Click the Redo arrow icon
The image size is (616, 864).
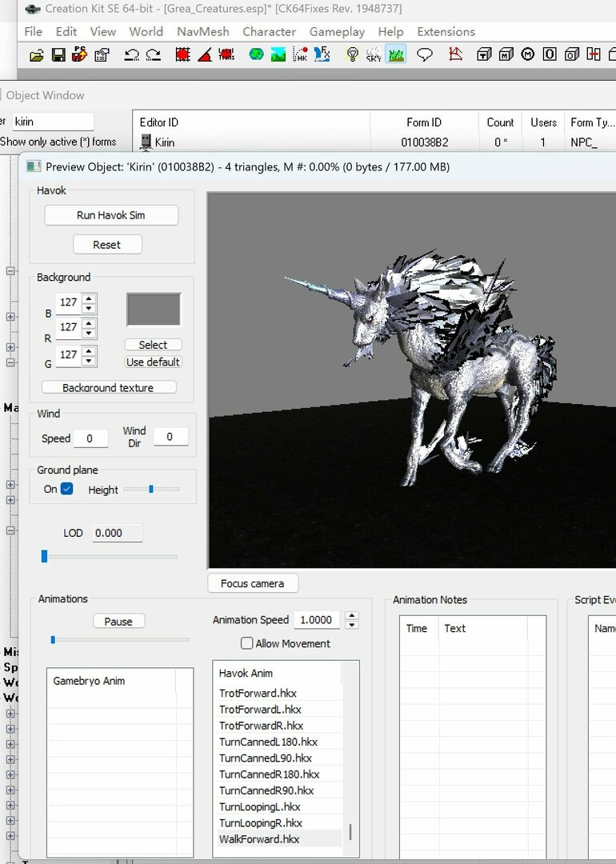(153, 54)
